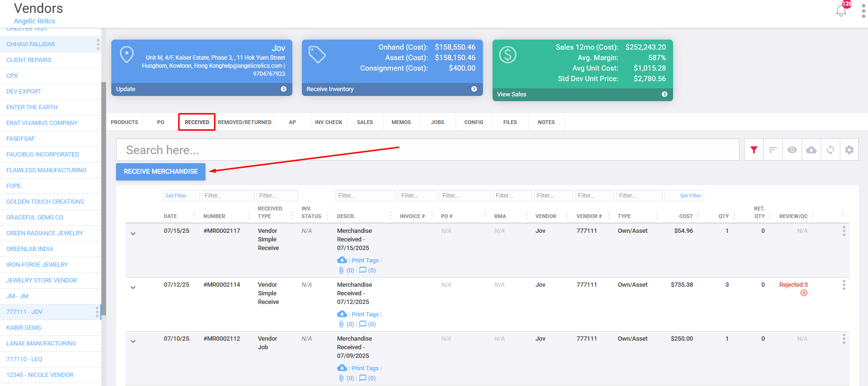
Task: Click the DESCR. filter input
Action: tap(366, 196)
